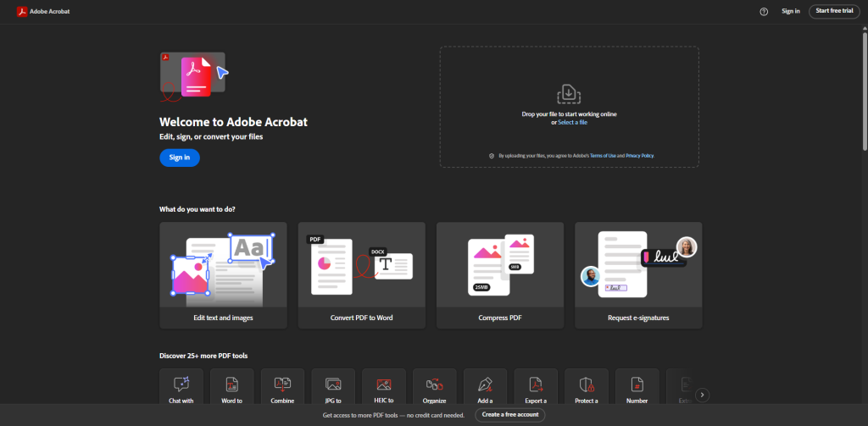Click the Create a free account button

coord(510,415)
